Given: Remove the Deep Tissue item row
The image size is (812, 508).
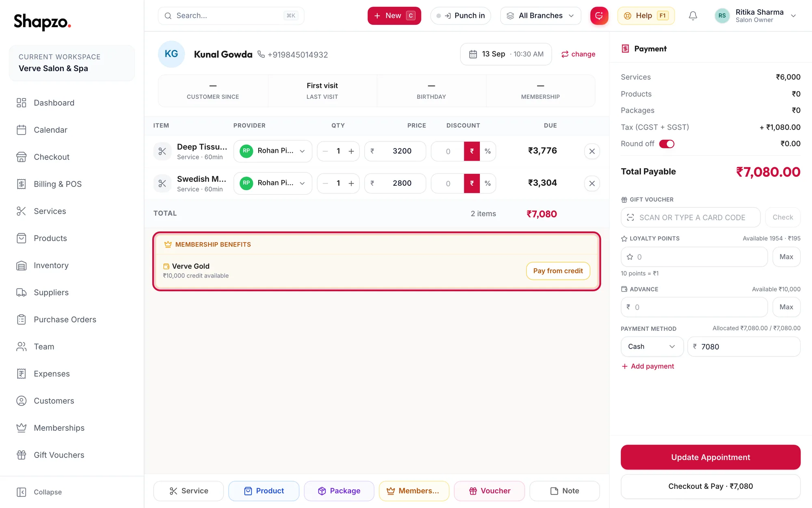Looking at the screenshot, I should pyautogui.click(x=592, y=151).
